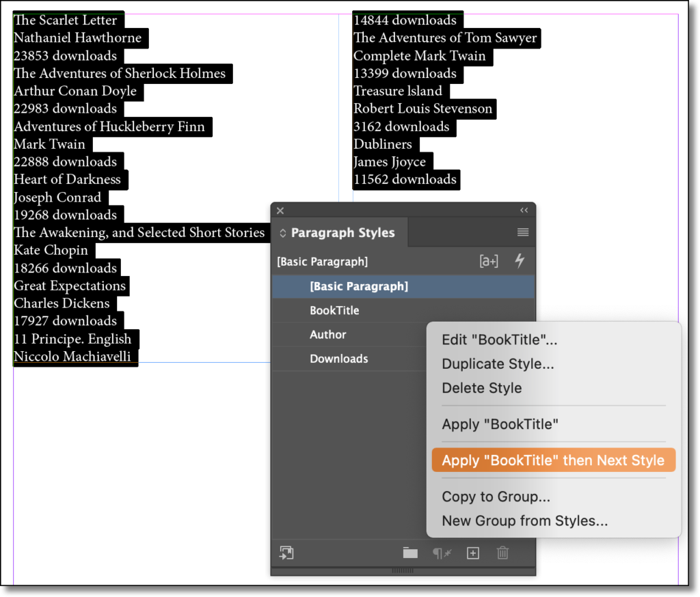Click the panel bottom resize grip
700x597 pixels.
403,570
